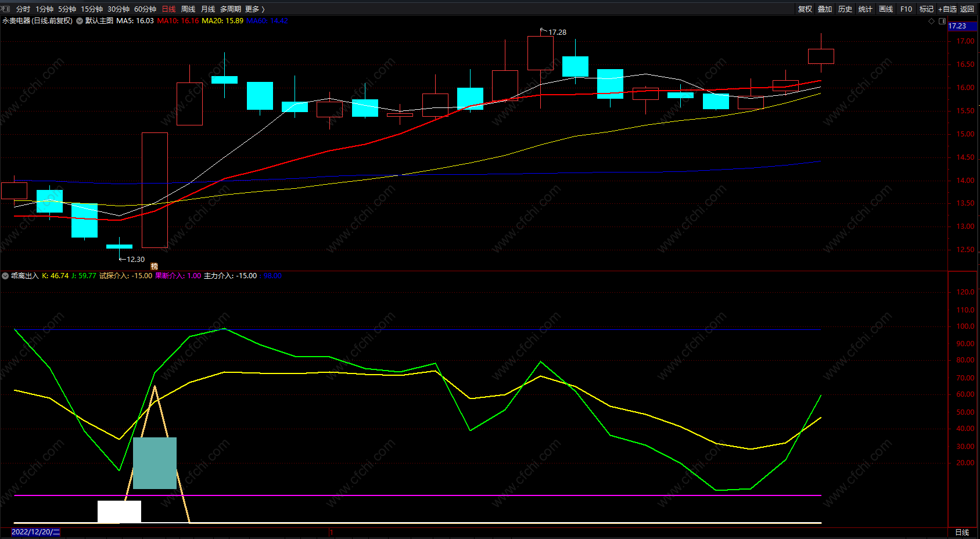Click the collapse panel icon at top-left
This screenshot has width=980, height=539.
[x=5, y=9]
